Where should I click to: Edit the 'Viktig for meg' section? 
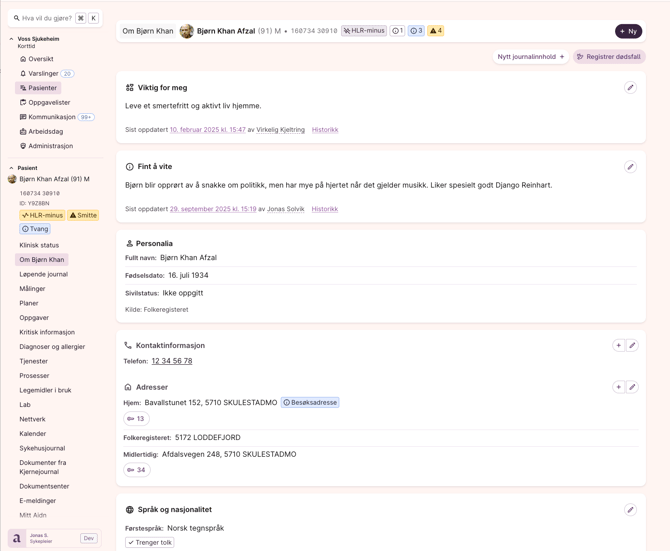click(x=630, y=88)
